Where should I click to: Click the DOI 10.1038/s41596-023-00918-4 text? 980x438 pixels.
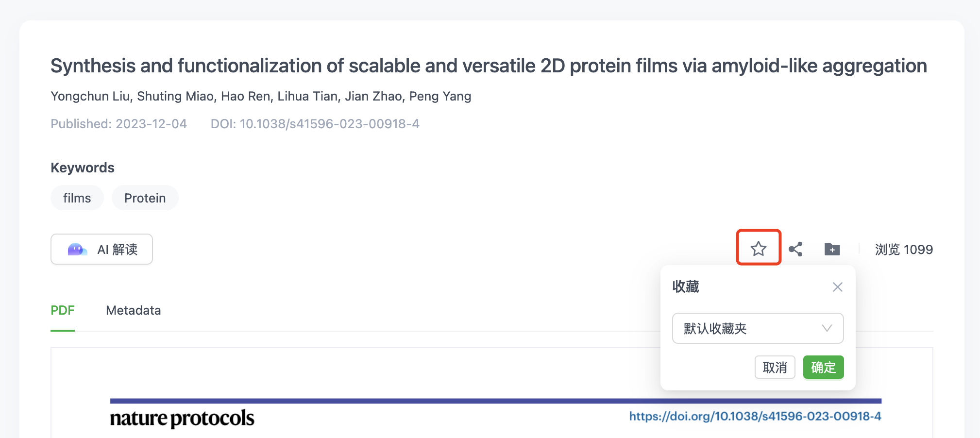(315, 124)
